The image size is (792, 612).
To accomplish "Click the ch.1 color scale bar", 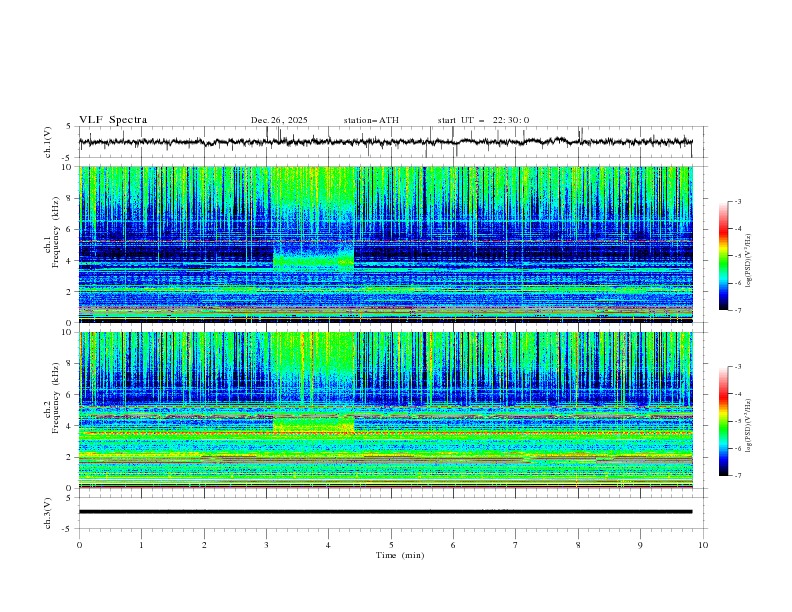I will (x=723, y=256).
